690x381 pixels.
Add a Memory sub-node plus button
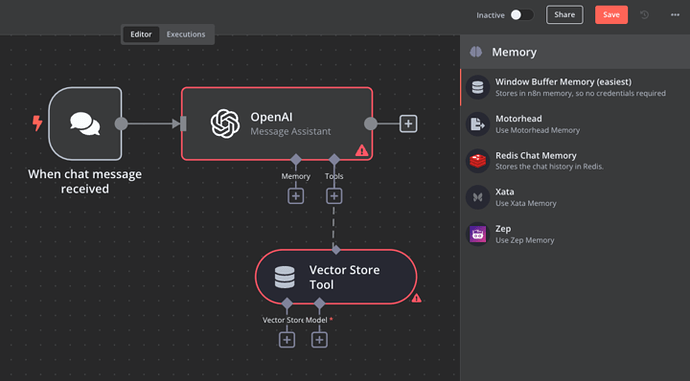click(x=296, y=196)
